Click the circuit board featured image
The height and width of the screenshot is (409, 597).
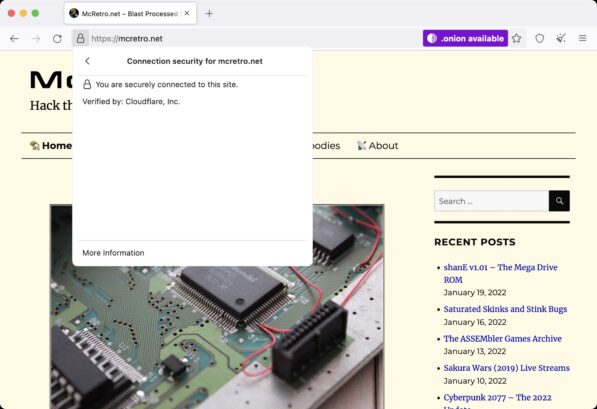pyautogui.click(x=217, y=307)
